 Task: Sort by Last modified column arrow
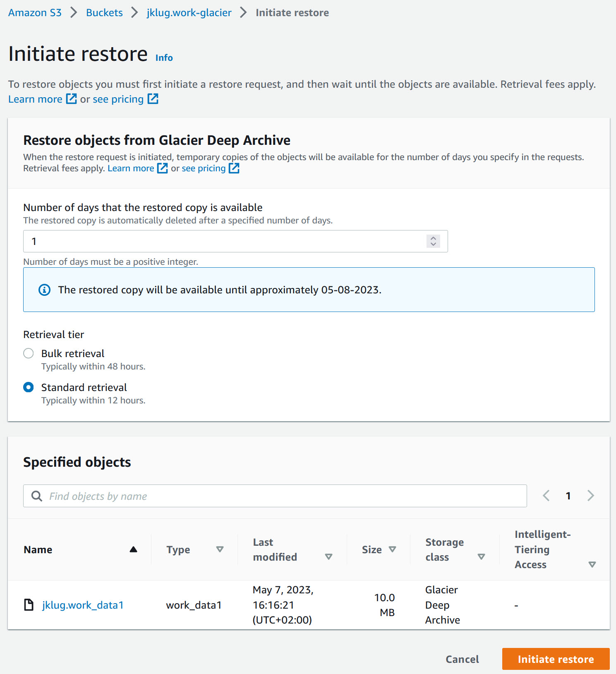[x=328, y=557]
